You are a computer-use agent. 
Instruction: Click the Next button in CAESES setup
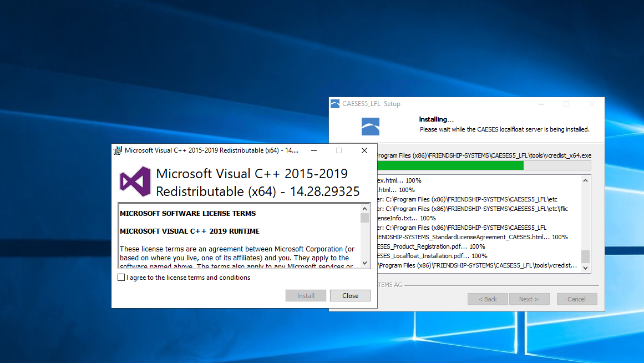click(x=529, y=299)
